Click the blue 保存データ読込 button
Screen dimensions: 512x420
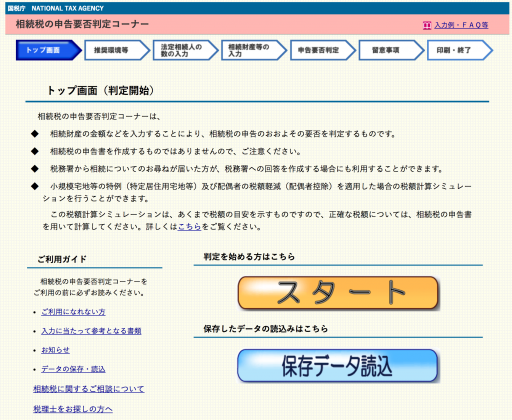pyautogui.click(x=337, y=366)
